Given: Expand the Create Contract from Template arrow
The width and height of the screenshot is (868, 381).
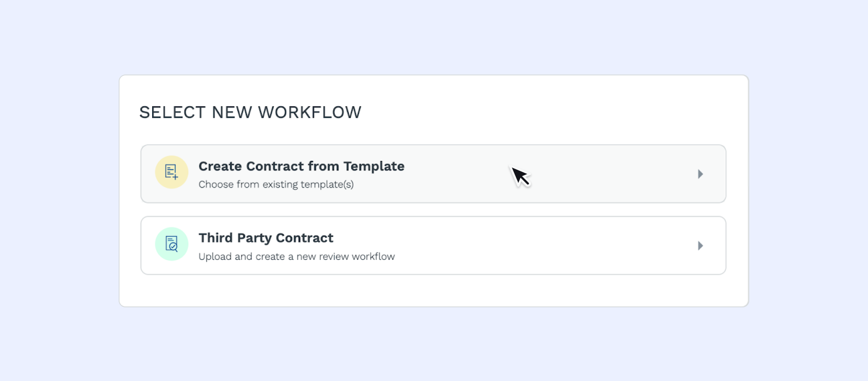Looking at the screenshot, I should [700, 174].
